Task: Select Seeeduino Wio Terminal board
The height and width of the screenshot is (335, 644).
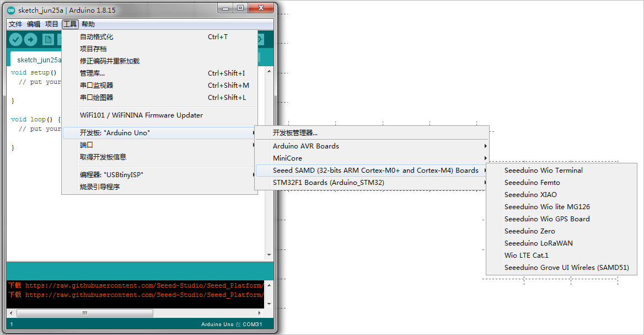Action: (561, 170)
